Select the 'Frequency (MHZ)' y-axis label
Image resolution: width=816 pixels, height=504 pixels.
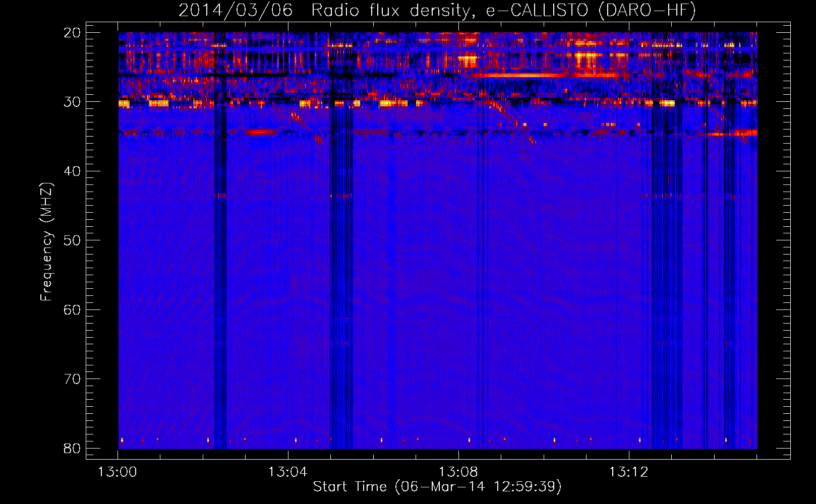[x=46, y=242]
